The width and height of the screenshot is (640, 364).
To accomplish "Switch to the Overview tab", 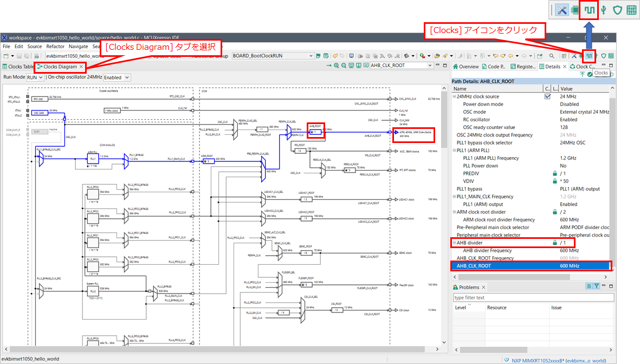I will coord(466,67).
